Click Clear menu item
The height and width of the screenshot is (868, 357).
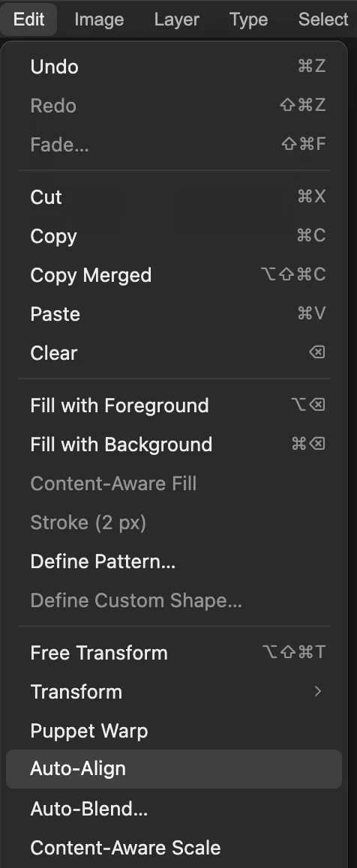[x=174, y=352]
